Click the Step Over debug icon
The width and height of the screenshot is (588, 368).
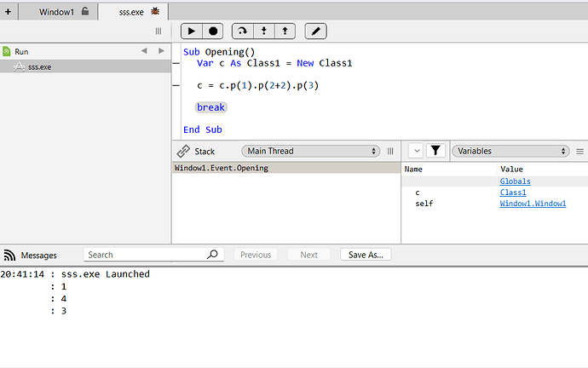click(243, 32)
